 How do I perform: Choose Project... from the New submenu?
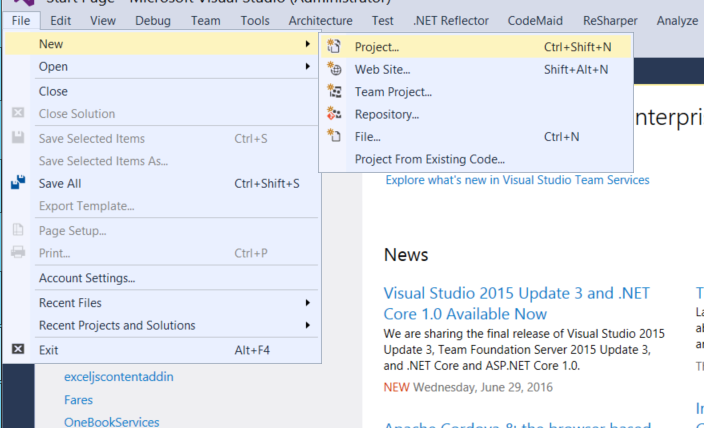click(476, 47)
